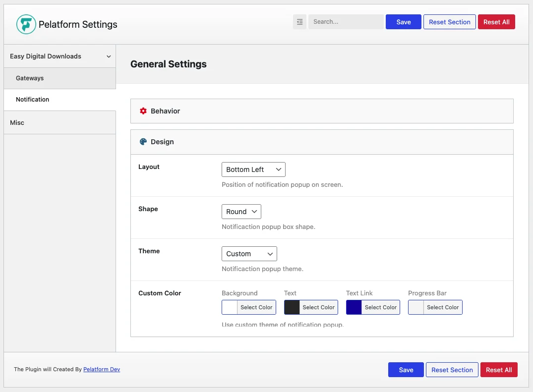Click 'Position of notification popup on screen.' text
This screenshot has width=533, height=392.
282,184
